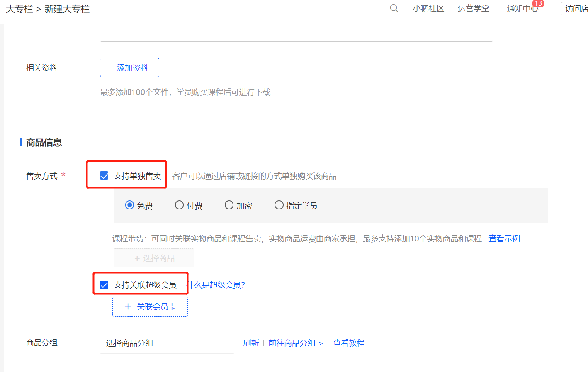Choose the 加密 radio option
Screen dimensions: 588x372
[x=229, y=205]
